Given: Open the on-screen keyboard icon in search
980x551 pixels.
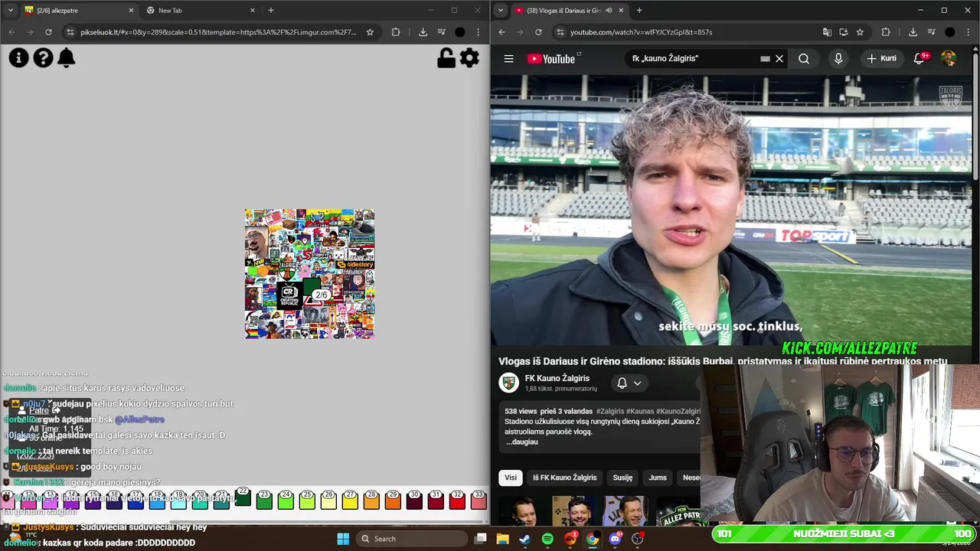Looking at the screenshot, I should click(x=765, y=59).
